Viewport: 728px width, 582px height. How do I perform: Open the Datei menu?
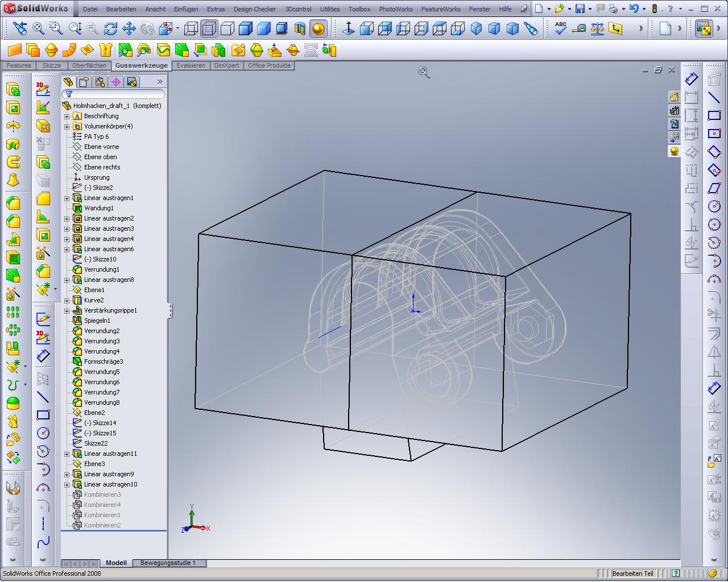point(90,9)
